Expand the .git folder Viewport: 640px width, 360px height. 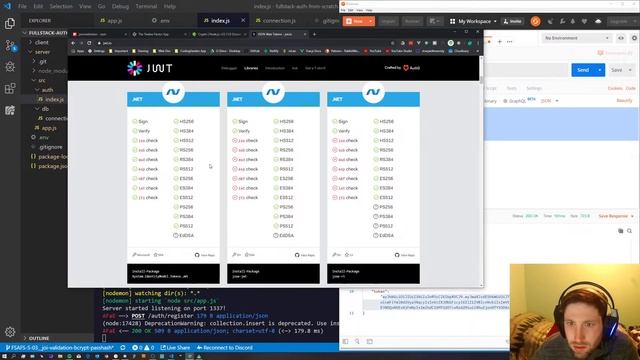tap(34, 61)
